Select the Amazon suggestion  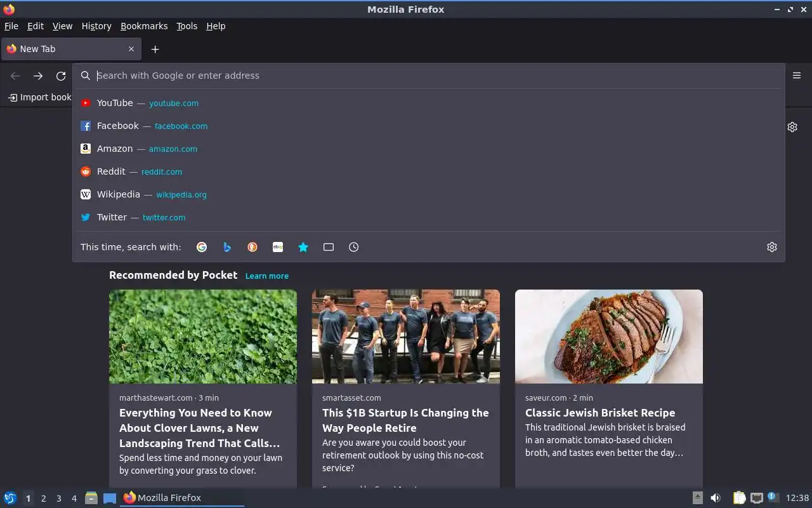pyautogui.click(x=429, y=149)
